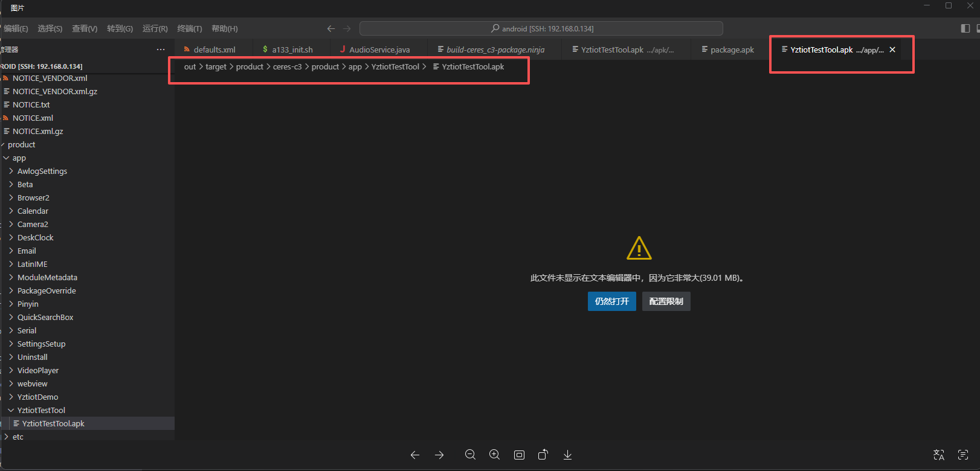
Task: Click the rotate image icon
Action: click(543, 455)
